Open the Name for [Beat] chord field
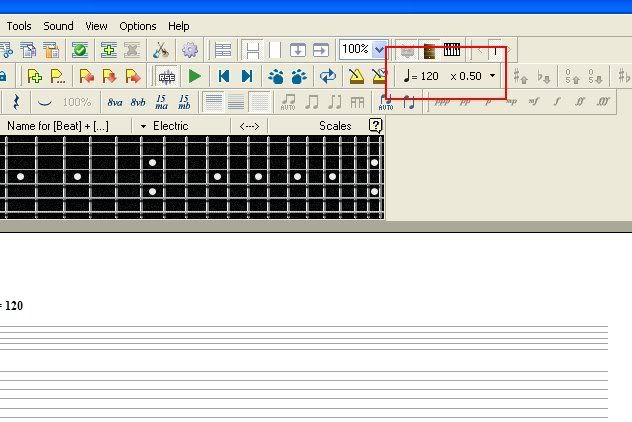The height and width of the screenshot is (422, 632). pyautogui.click(x=58, y=126)
